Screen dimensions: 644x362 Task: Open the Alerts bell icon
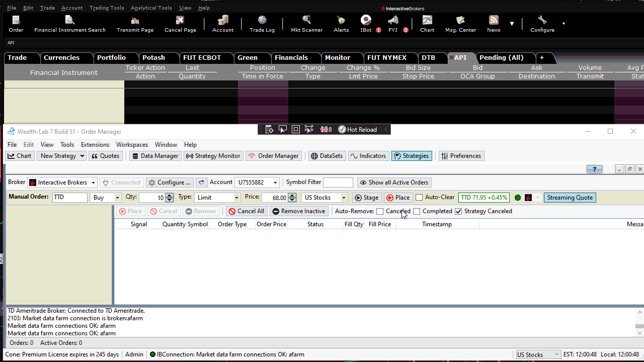pyautogui.click(x=341, y=23)
